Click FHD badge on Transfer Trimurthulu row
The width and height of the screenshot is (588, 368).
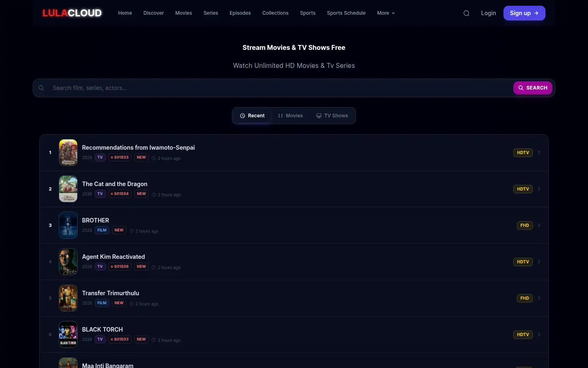[525, 298]
